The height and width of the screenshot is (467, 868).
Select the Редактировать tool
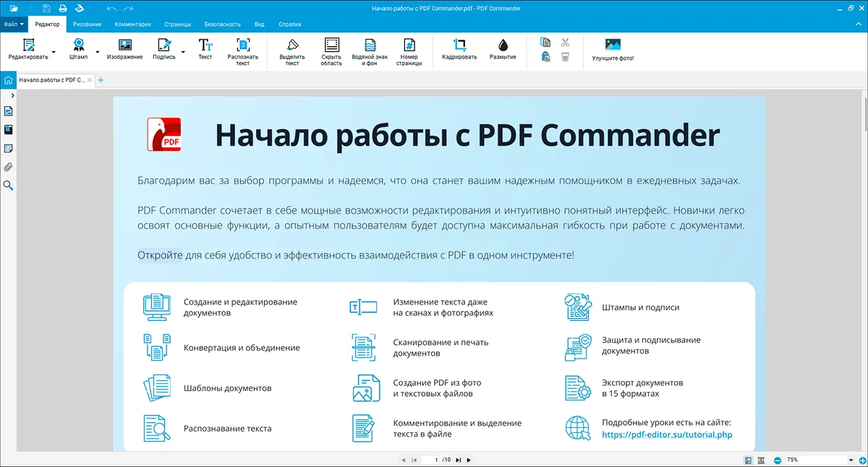28,49
